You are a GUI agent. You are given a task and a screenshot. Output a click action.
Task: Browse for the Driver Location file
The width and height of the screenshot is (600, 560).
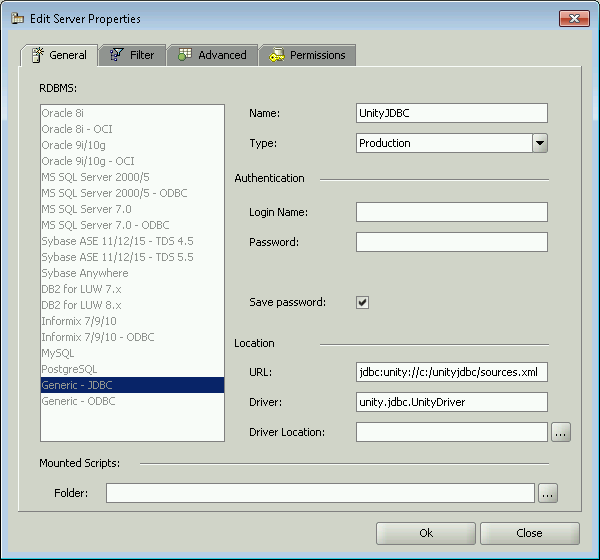coord(561,432)
